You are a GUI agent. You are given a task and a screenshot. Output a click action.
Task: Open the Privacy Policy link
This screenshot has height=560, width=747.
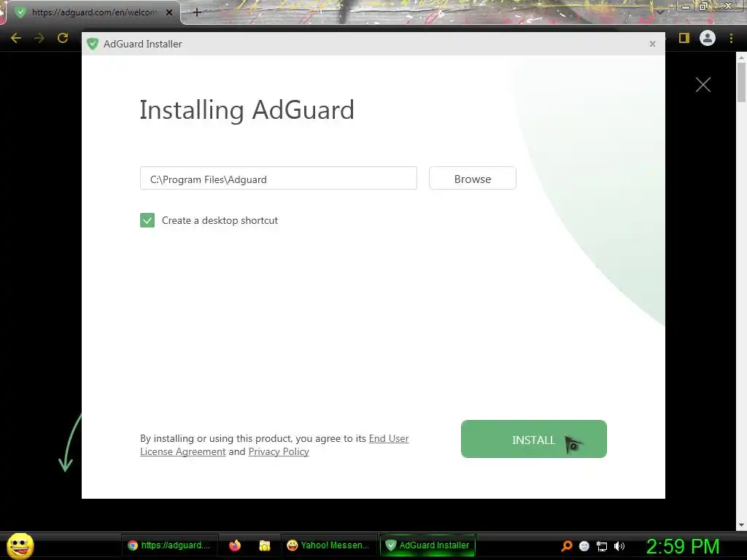[x=279, y=451]
